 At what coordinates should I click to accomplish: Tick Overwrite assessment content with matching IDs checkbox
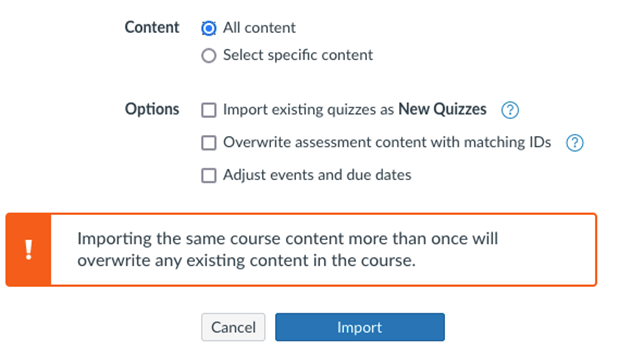pos(208,143)
